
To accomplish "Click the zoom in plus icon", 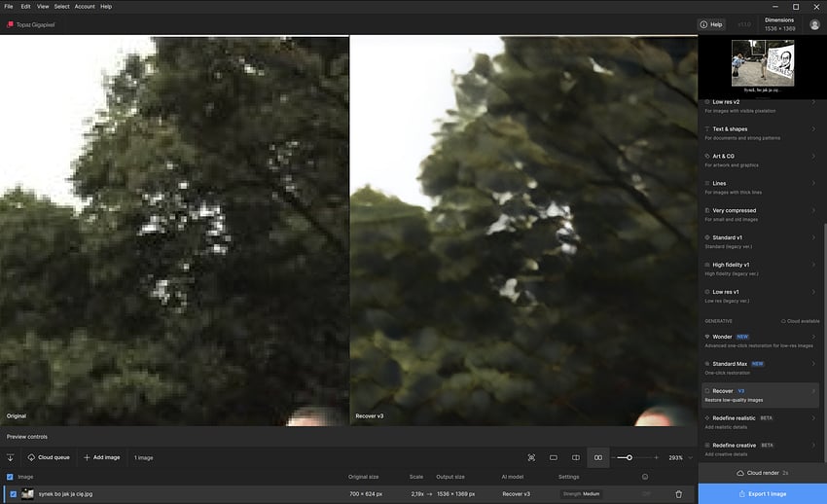I will tap(657, 457).
